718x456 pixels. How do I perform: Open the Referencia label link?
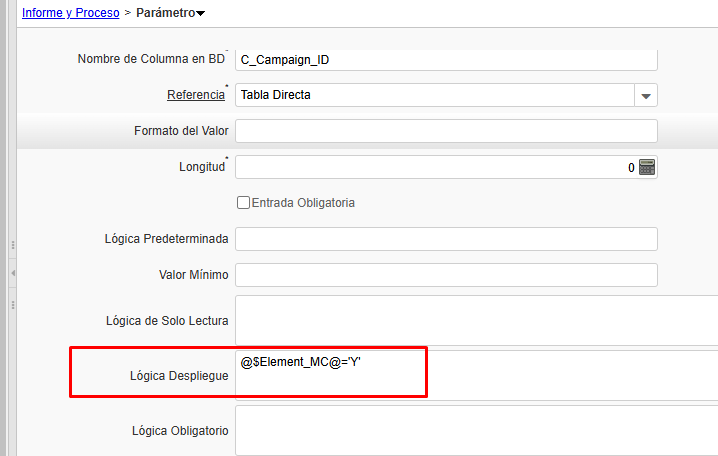(x=195, y=95)
